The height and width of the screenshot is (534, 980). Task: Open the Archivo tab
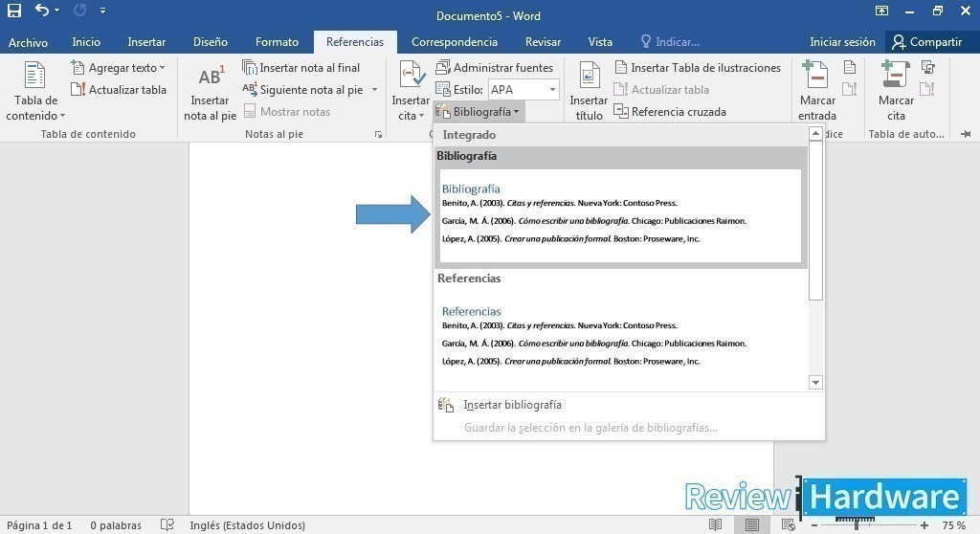pyautogui.click(x=28, y=42)
